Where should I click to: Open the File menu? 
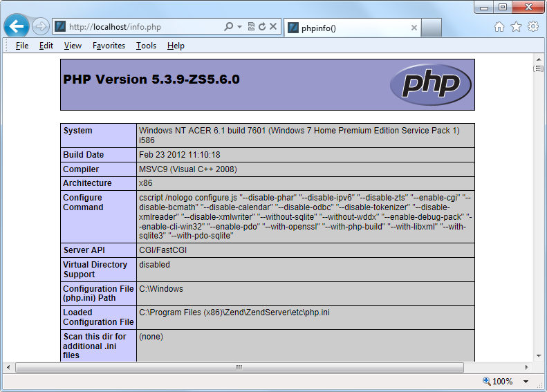tap(22, 46)
